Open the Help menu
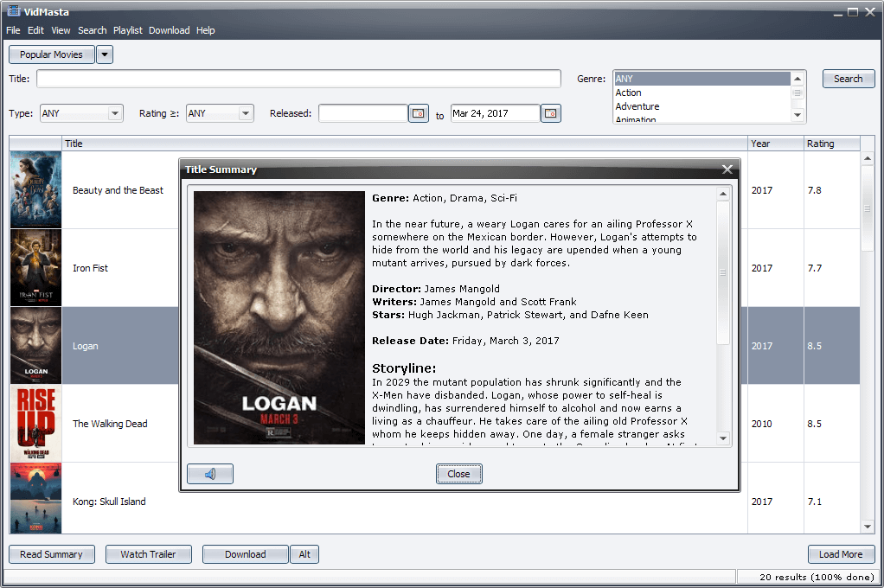The height and width of the screenshot is (588, 884). [205, 29]
